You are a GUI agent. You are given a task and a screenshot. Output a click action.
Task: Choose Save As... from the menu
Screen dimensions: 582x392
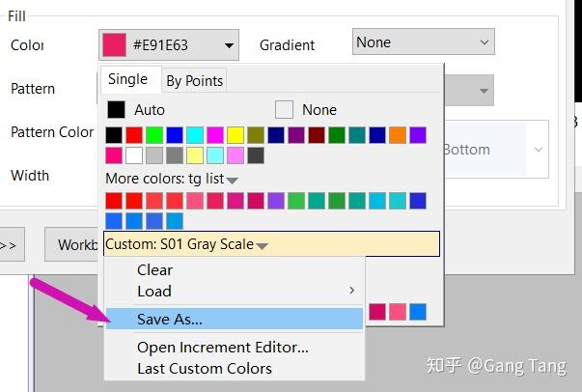[x=169, y=319]
